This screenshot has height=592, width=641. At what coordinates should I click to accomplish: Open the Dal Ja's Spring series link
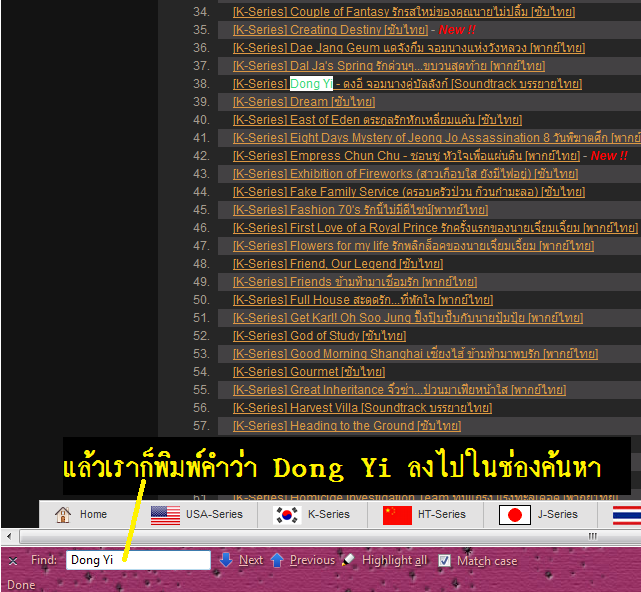389,66
